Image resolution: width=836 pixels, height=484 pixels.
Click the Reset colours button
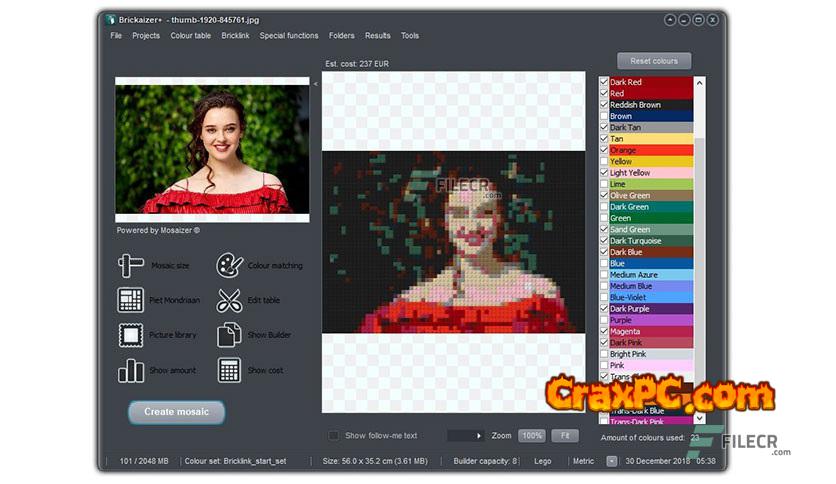(x=654, y=61)
